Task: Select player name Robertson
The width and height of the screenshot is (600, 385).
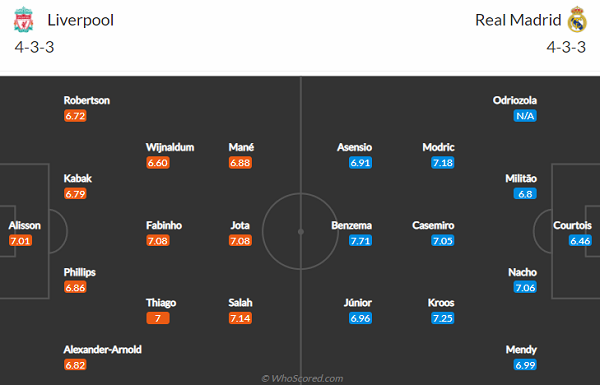Action: click(86, 100)
